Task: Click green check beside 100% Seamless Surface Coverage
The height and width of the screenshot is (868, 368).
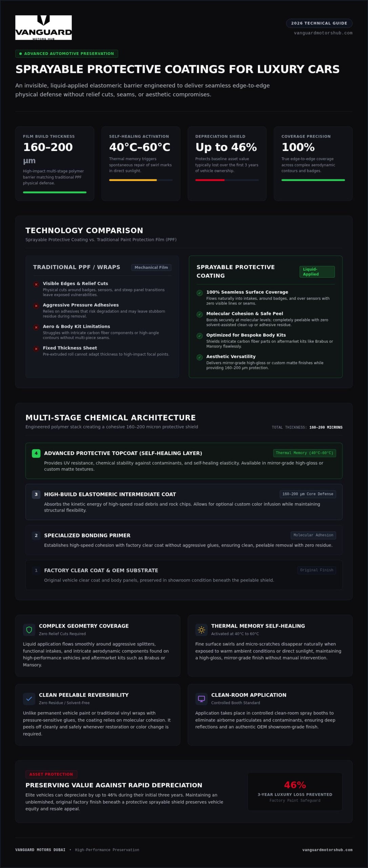Action: pos(200,293)
